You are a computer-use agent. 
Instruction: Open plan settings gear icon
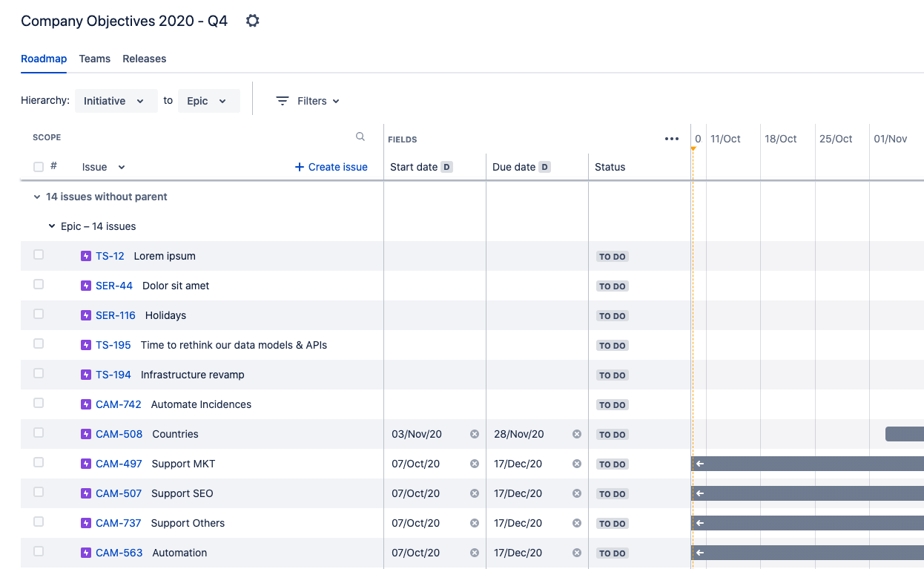(253, 21)
